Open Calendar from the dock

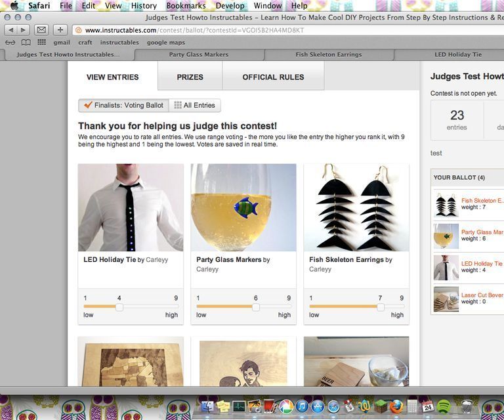coord(428,407)
